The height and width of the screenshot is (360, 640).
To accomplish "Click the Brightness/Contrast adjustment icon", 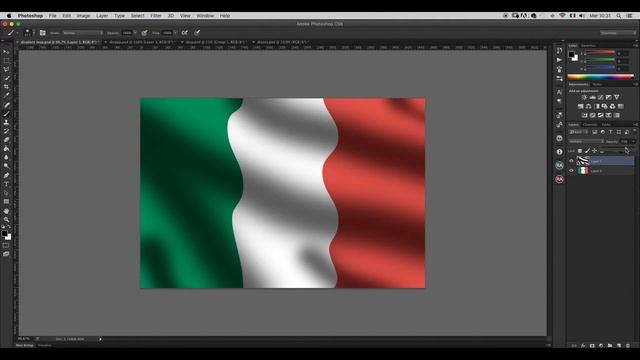I will point(584,98).
